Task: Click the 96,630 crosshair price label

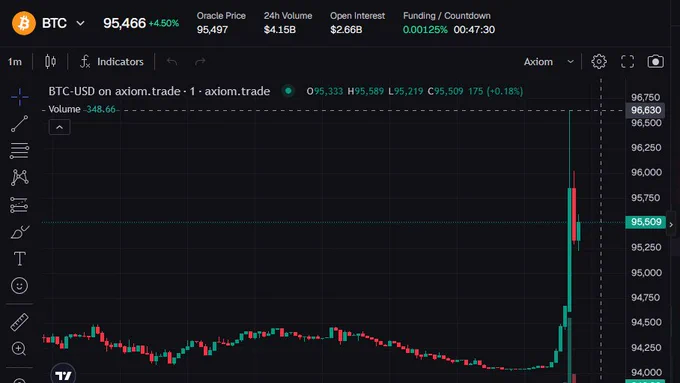Action: (x=646, y=110)
